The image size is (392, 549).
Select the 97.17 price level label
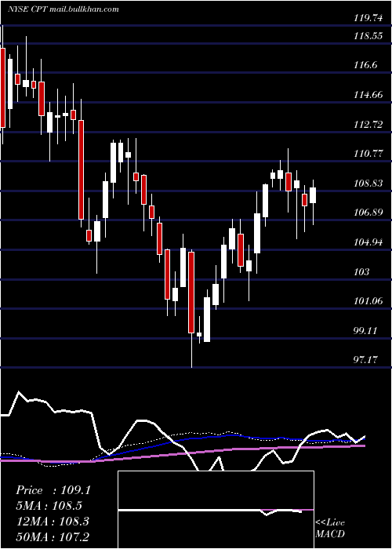(366, 359)
